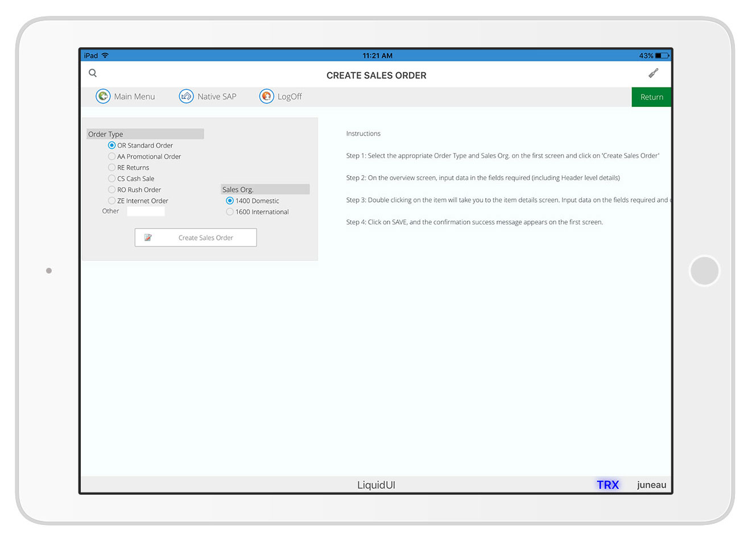Tap the battery icon in status bar
Screen dimensions: 756x538
pos(662,56)
